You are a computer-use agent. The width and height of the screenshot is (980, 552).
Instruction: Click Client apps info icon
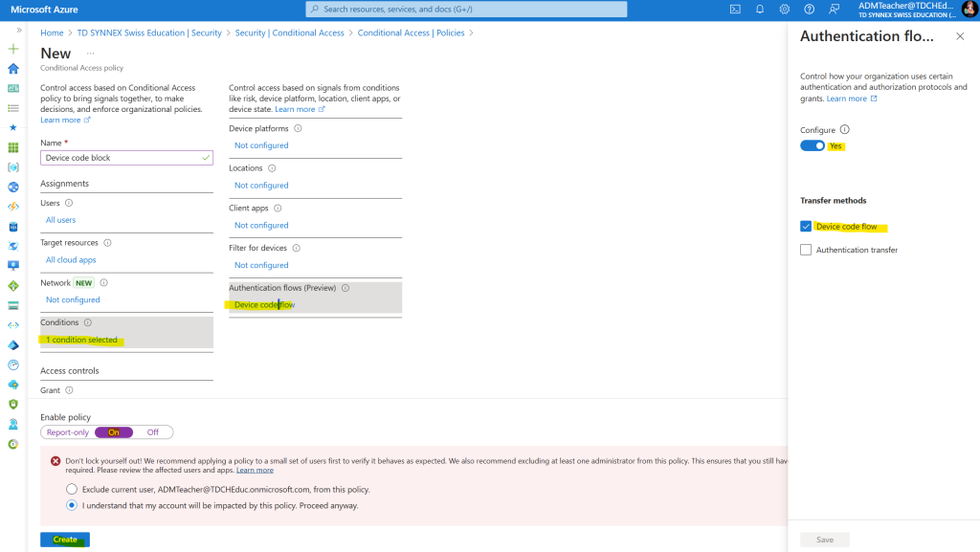[x=278, y=209]
